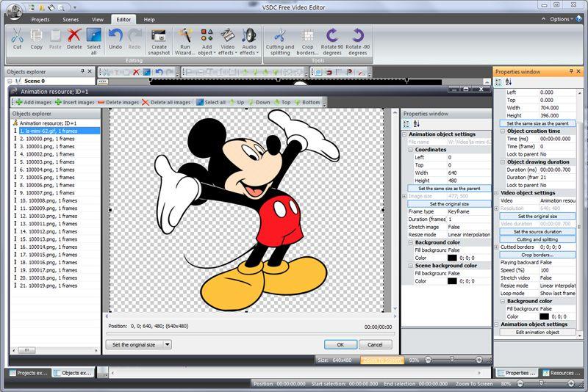The height and width of the screenshot is (392, 588).
Task: Click the Edit animation object button
Action: pos(537,332)
